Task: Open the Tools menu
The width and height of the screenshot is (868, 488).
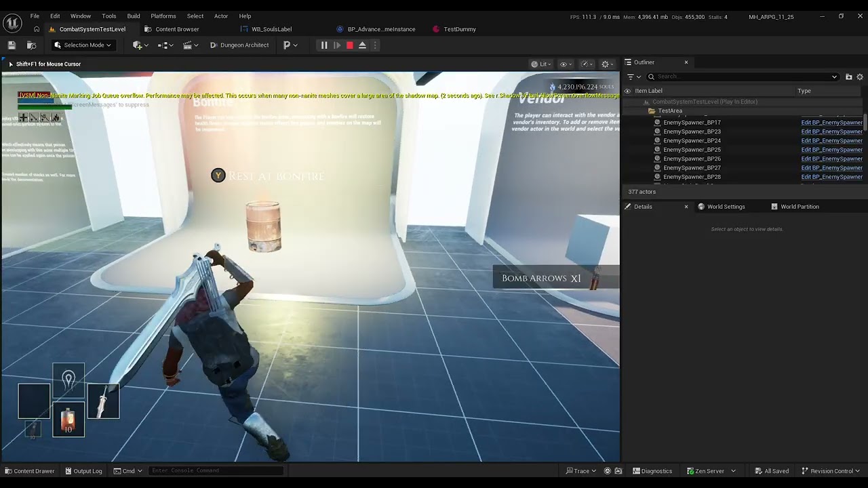Action: (109, 16)
